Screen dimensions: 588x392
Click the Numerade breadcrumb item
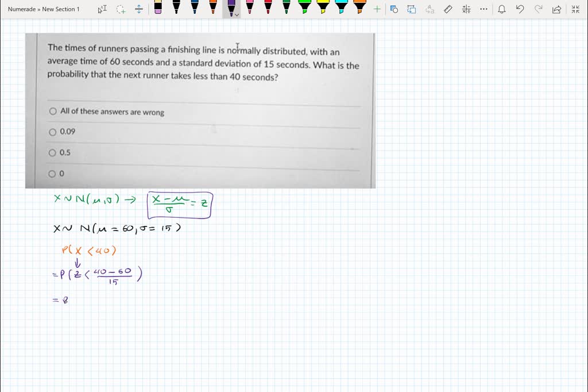pyautogui.click(x=21, y=9)
